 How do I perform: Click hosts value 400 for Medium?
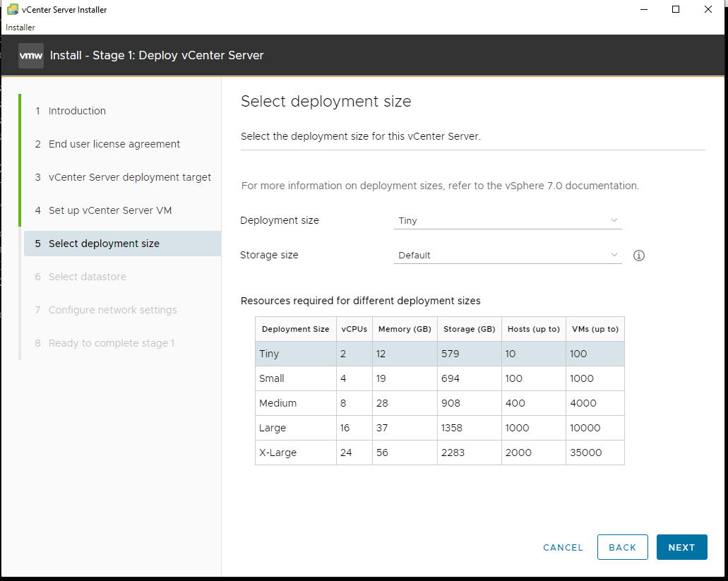point(515,403)
